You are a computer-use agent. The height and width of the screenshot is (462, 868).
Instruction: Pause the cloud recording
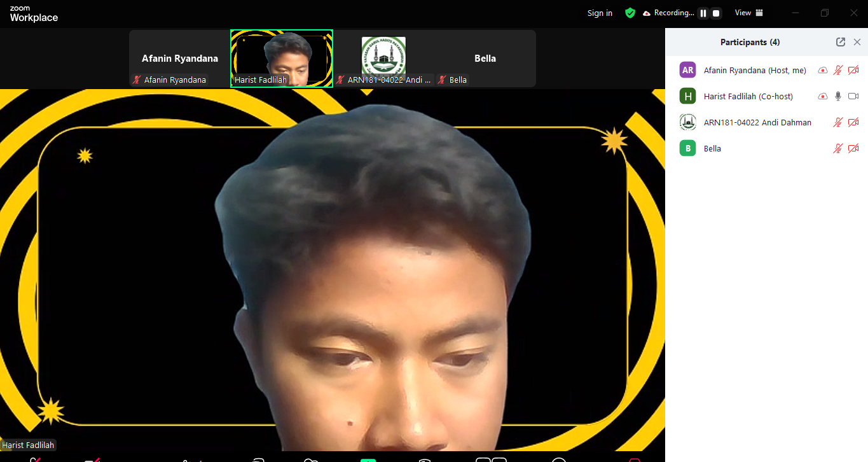click(703, 13)
